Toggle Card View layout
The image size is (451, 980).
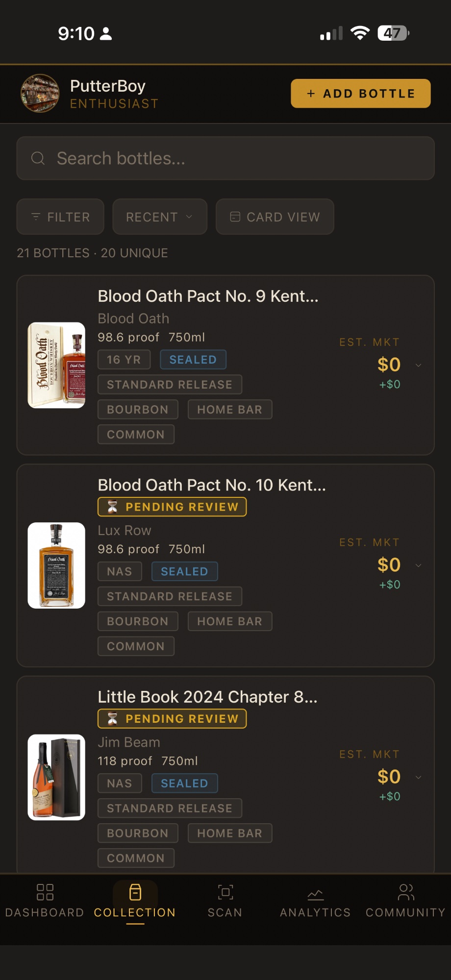275,217
